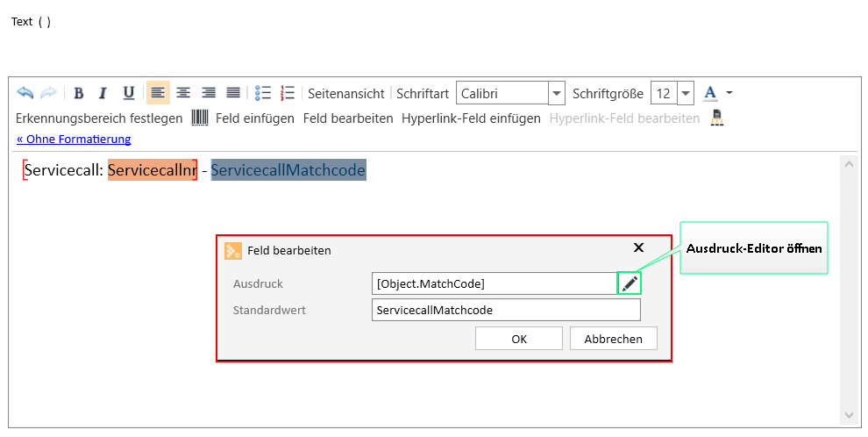Viewport: 868px width, 437px height.
Task: Expand the Schriftart font dropdown
Action: 557,93
